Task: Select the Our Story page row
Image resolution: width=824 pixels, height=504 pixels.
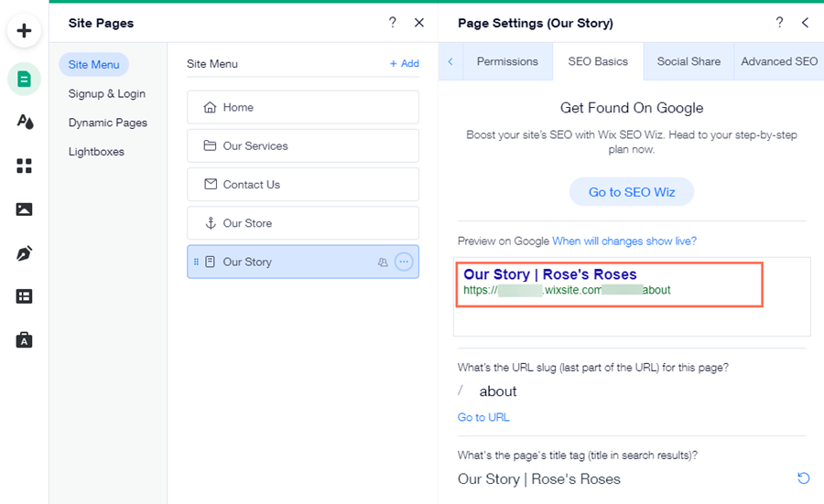Action: point(303,262)
